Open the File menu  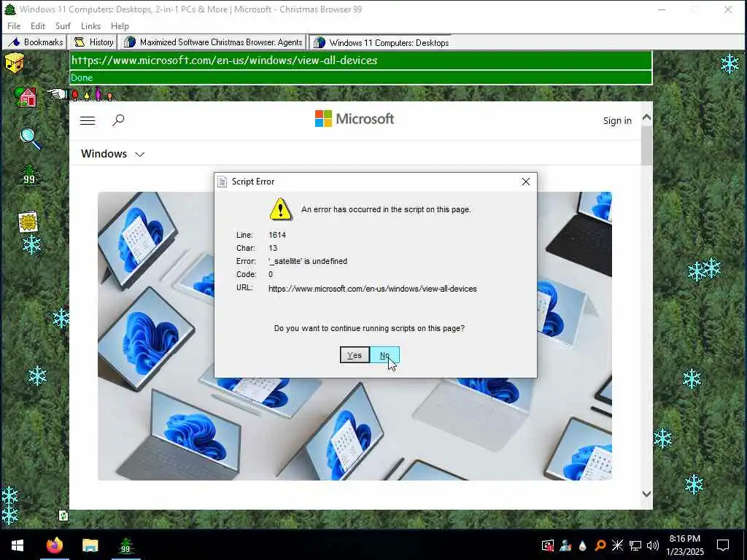pos(14,26)
